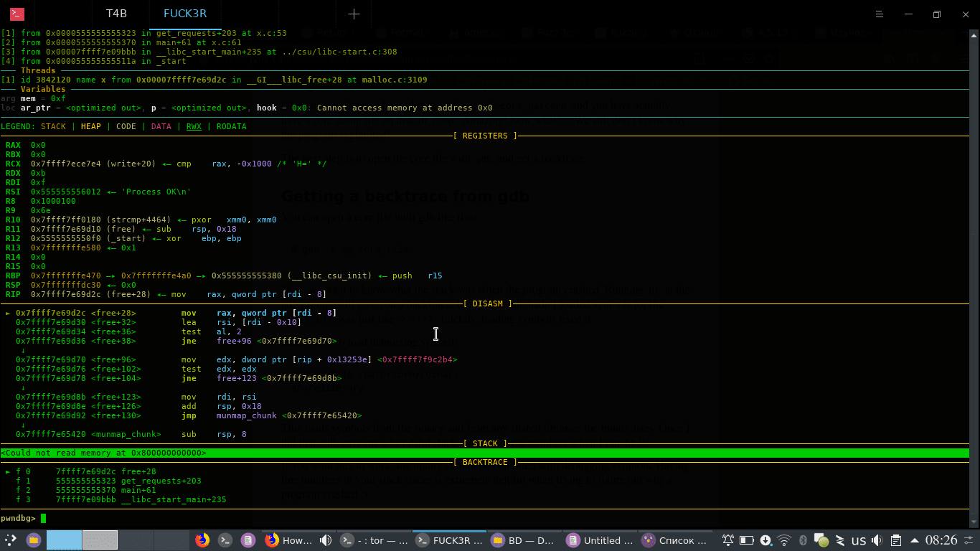This screenshot has width=980, height=551.
Task: Switch to the 'BD — D...' file manager task
Action: [525, 540]
